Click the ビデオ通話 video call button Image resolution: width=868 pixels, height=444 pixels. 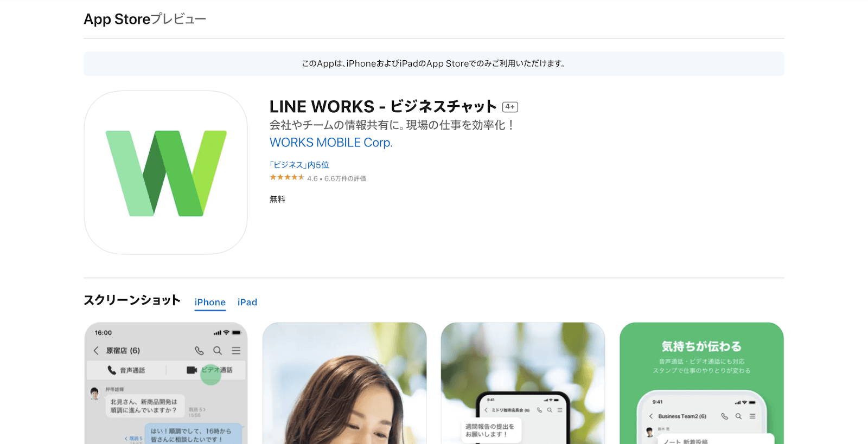pyautogui.click(x=209, y=370)
